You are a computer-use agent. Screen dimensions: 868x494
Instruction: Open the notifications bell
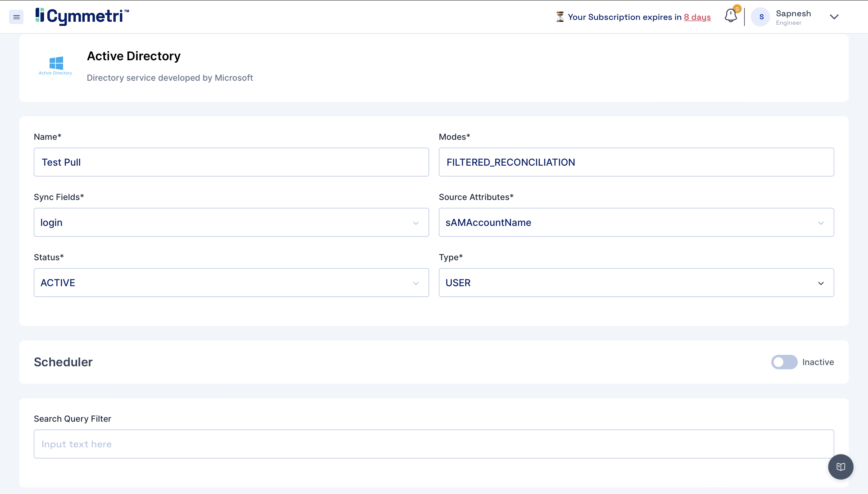730,16
